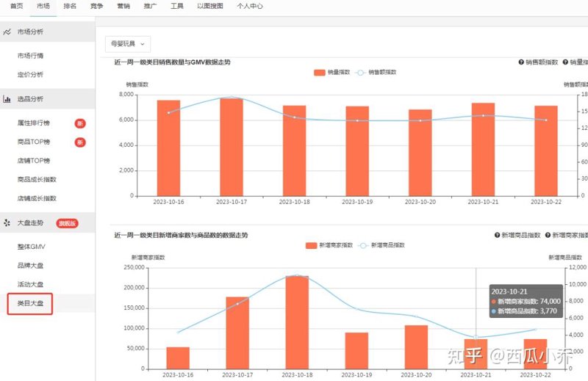Open 商品TOP榜 in sidebar
Screen dimensions: 588x381
click(x=34, y=142)
